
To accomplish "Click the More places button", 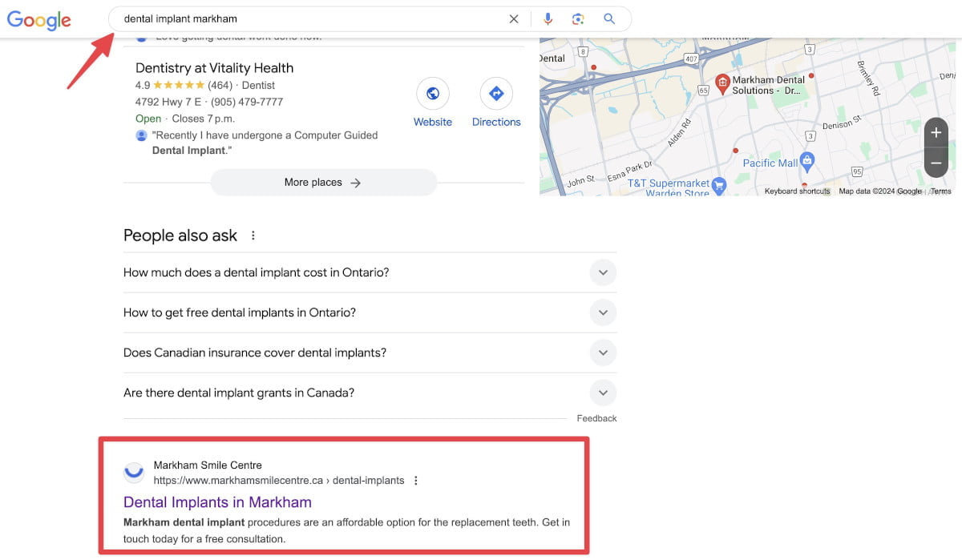I will pos(323,183).
